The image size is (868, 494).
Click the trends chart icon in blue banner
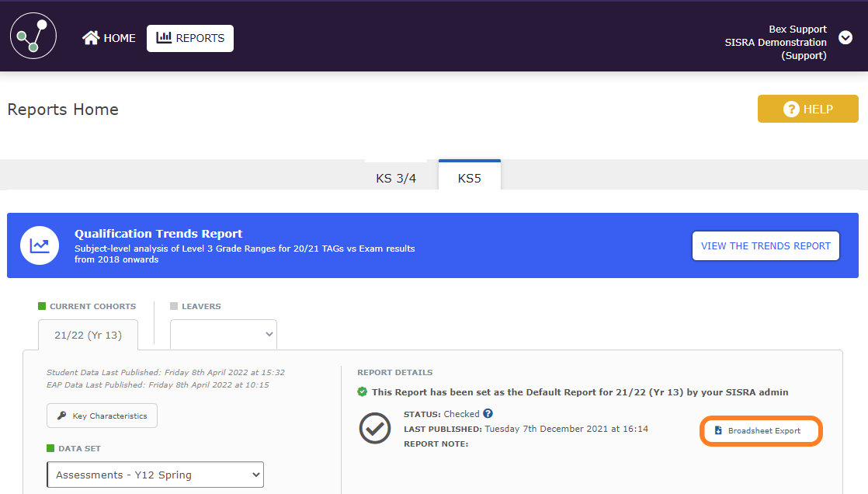tap(40, 245)
